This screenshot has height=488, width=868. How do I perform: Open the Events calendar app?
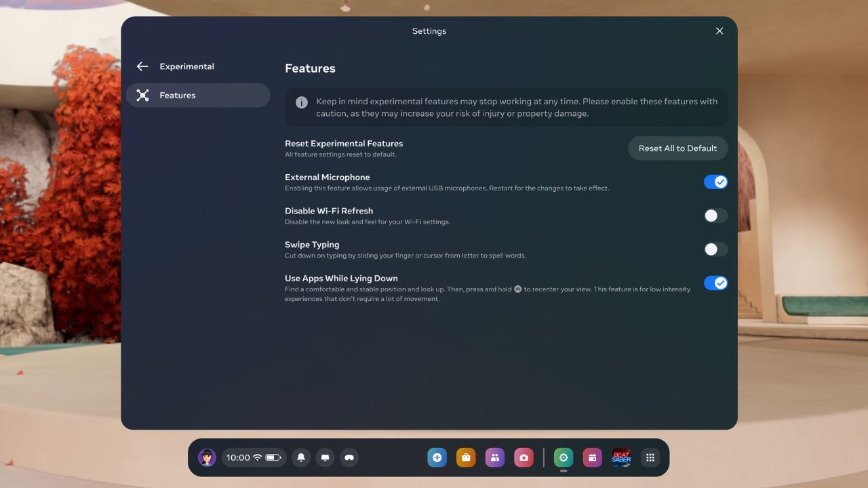coord(592,457)
